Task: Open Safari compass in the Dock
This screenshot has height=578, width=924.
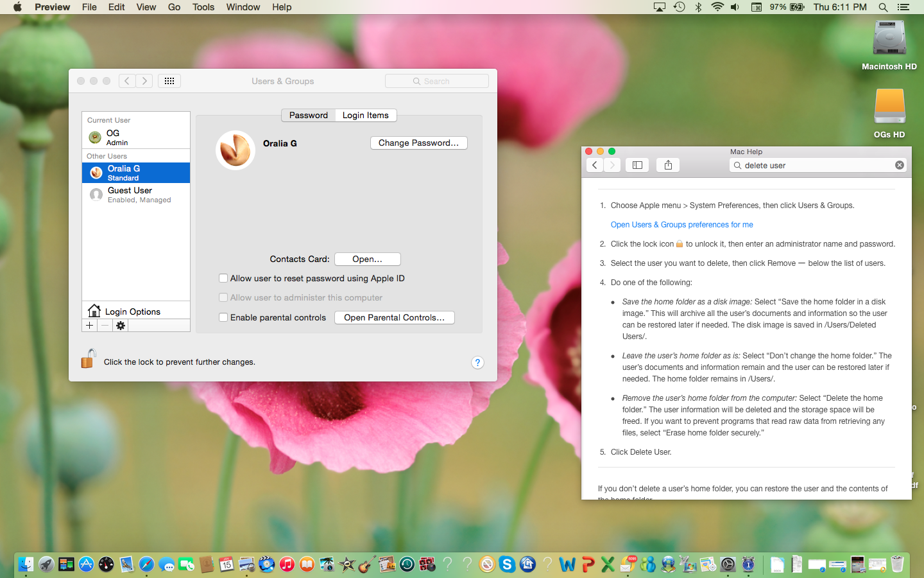Action: (x=146, y=565)
